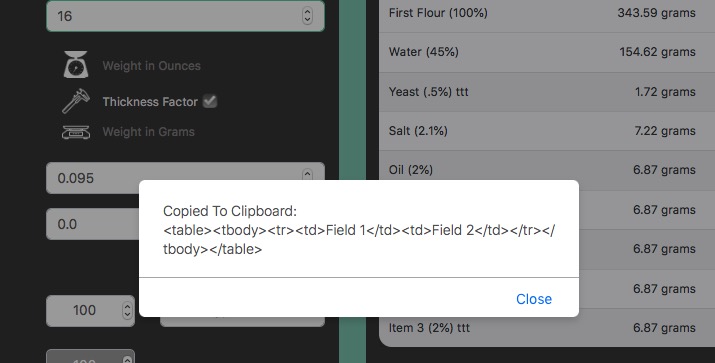Close the Copied To Clipboard dialog

(x=534, y=299)
